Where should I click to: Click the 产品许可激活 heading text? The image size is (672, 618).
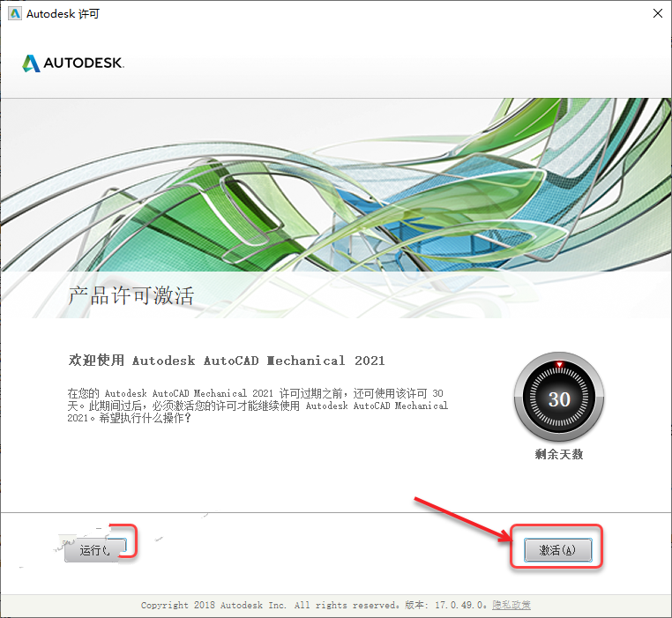click(131, 295)
